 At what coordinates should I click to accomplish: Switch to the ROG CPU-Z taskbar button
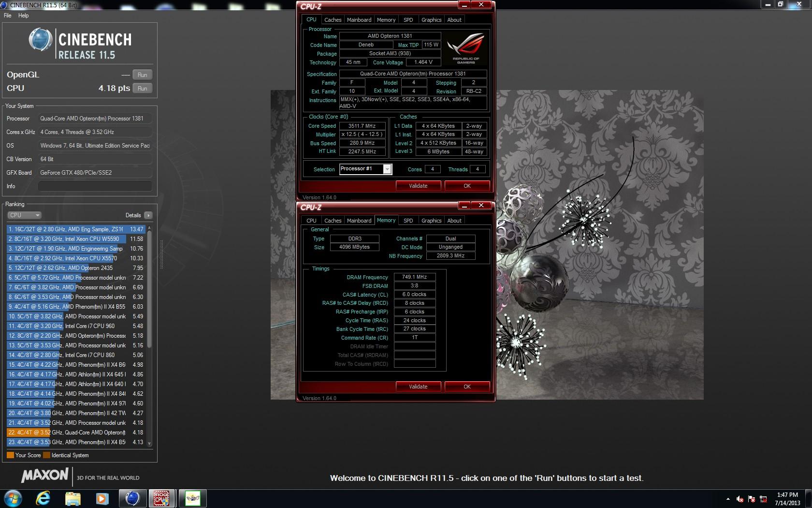(x=162, y=498)
